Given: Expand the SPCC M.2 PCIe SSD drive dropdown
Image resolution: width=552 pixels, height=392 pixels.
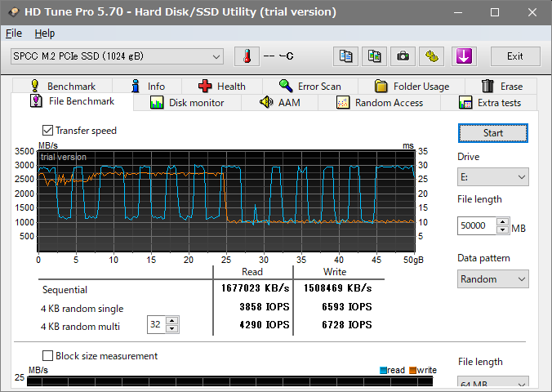Looking at the screenshot, I should point(117,56).
